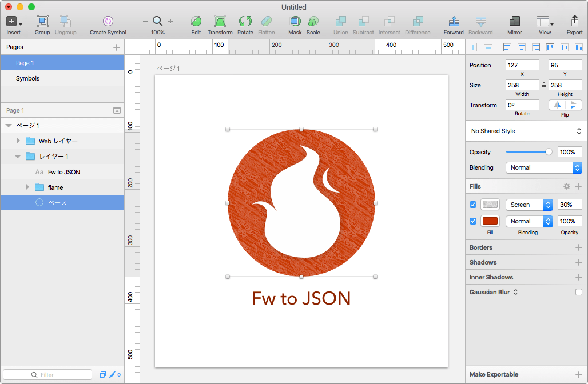
Task: Expand the flame group layer
Action: 27,187
